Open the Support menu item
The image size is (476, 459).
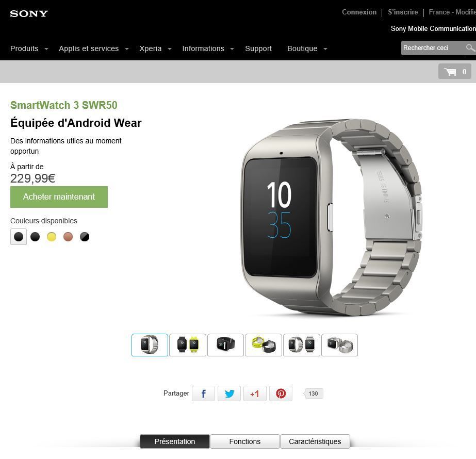[258, 48]
